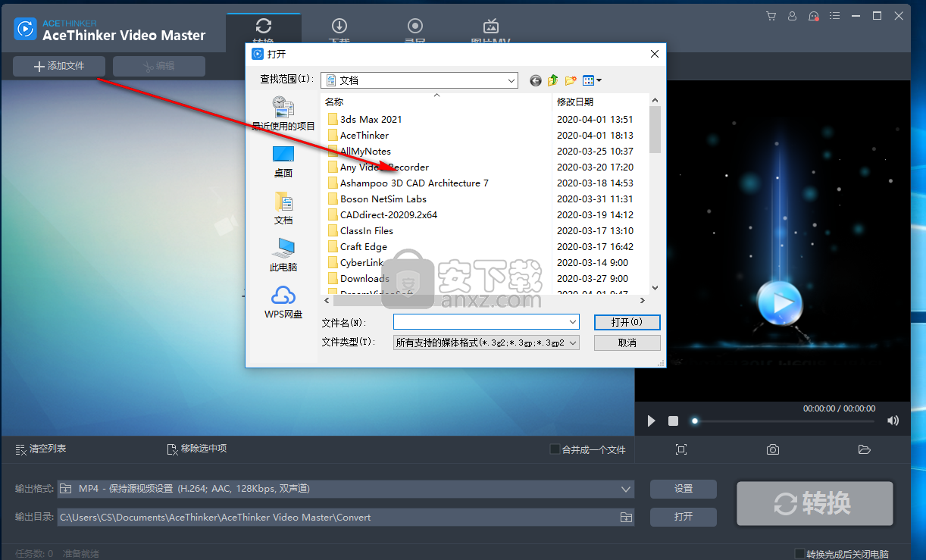Open the 下载 (Download) tab
The image size is (926, 560).
339,32
